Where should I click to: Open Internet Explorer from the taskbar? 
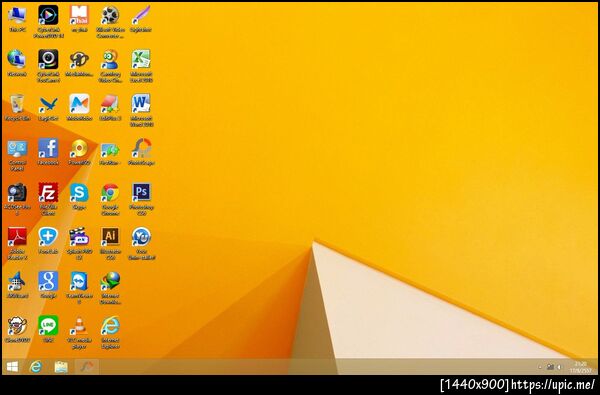click(36, 367)
